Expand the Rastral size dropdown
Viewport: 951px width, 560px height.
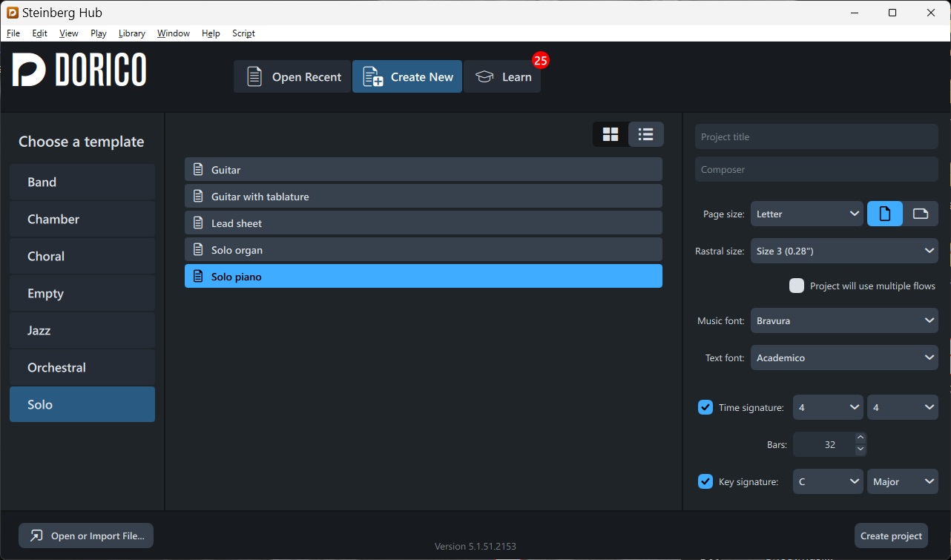tap(844, 251)
